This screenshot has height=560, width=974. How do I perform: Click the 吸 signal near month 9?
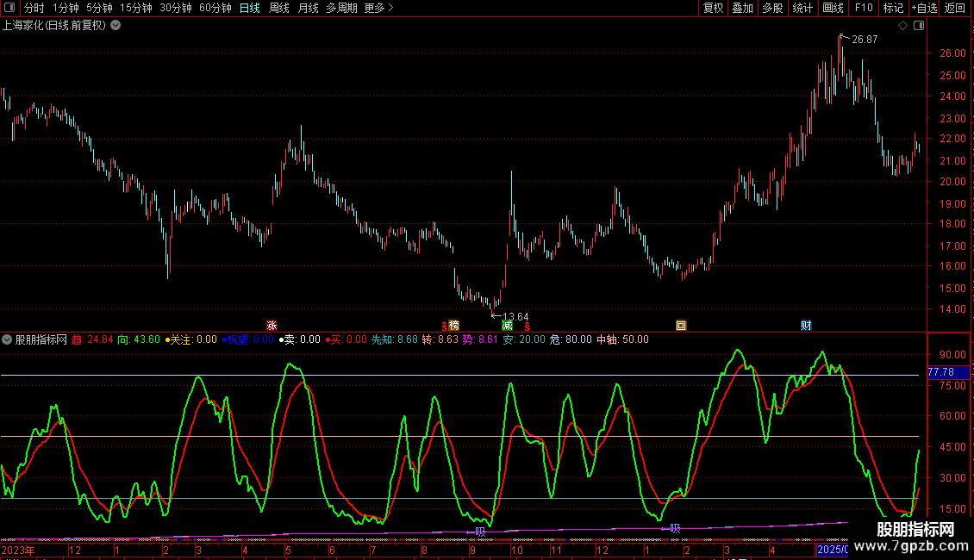pos(480,532)
